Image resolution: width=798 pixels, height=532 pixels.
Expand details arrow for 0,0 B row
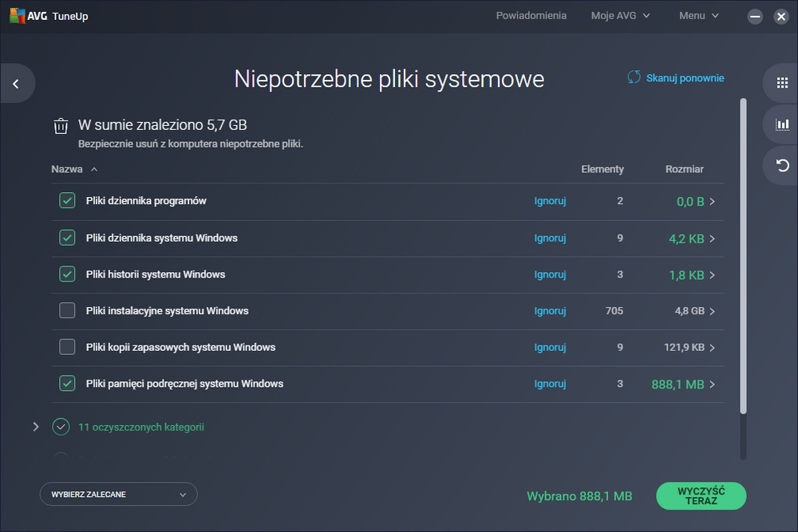coord(713,202)
